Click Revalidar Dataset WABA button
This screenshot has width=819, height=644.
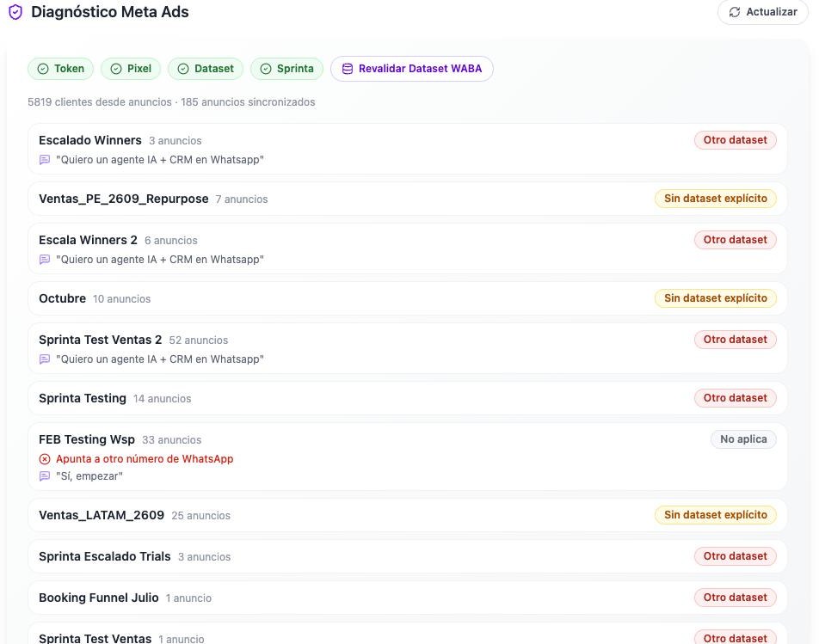pyautogui.click(x=411, y=69)
